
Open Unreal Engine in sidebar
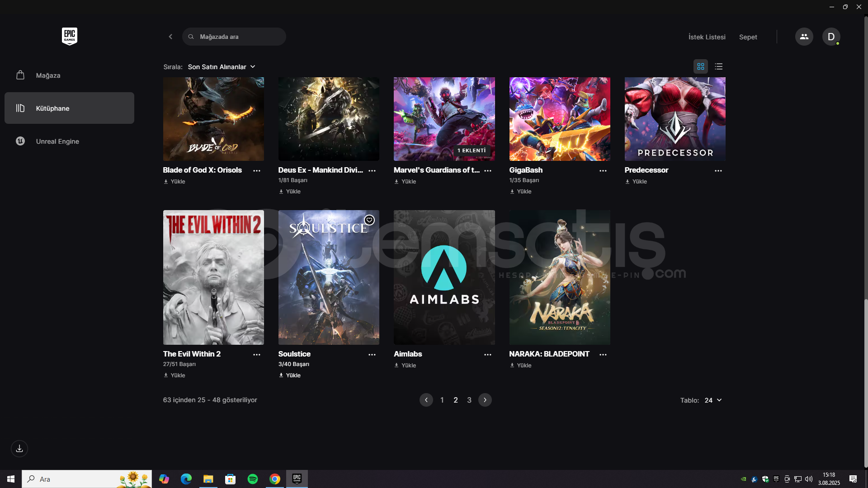click(69, 141)
